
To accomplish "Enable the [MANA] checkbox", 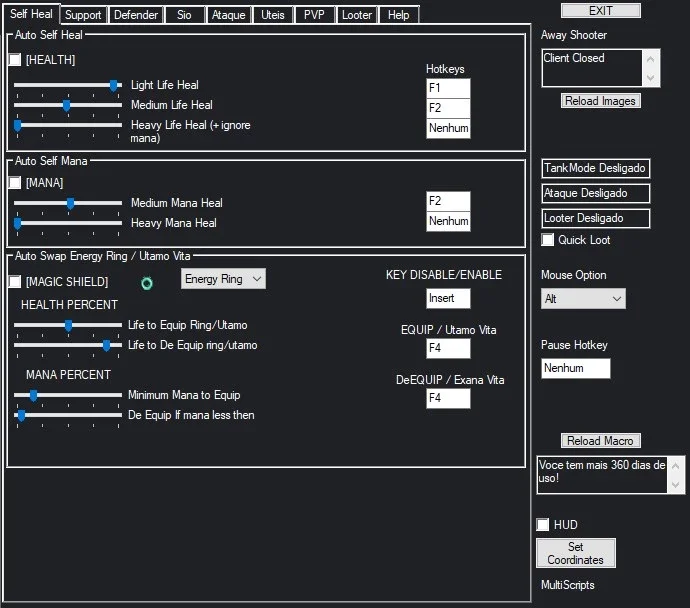I will point(15,182).
